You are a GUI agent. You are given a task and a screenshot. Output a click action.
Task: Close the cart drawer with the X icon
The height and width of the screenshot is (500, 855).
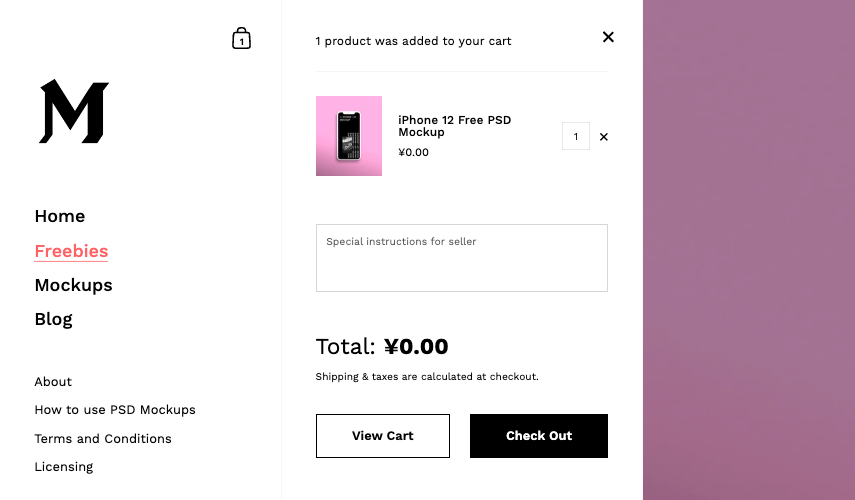(x=608, y=37)
